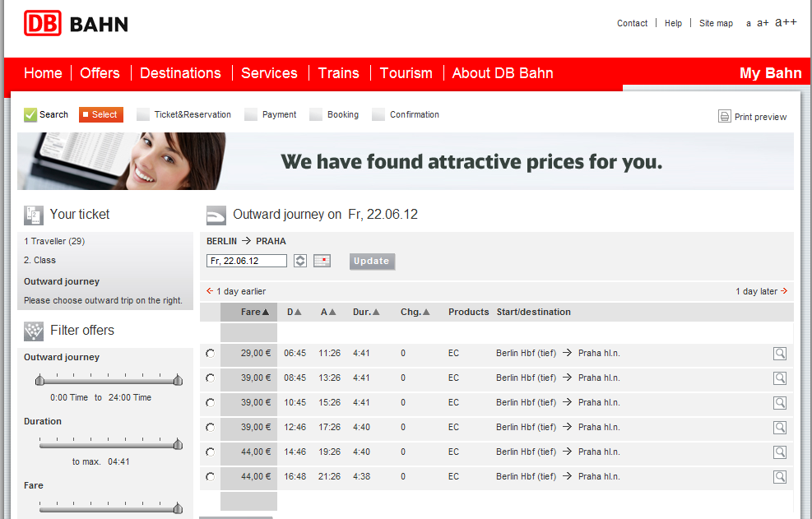Select the 14:46 train for 44,00 €

211,452
